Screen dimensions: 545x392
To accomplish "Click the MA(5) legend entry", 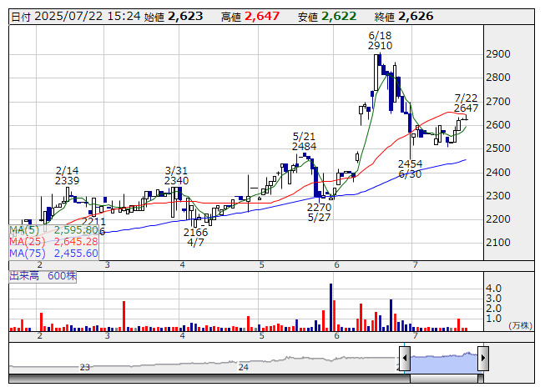I will (54, 230).
